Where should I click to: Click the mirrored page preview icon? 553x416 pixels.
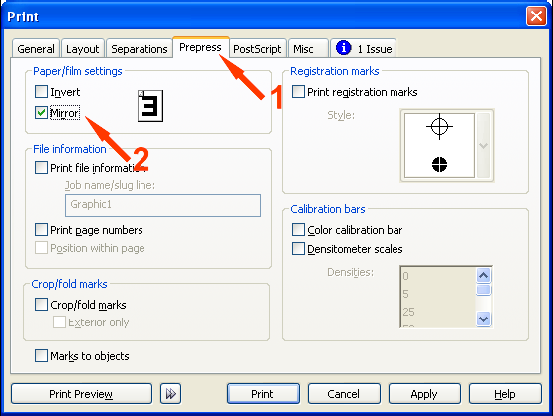150,106
